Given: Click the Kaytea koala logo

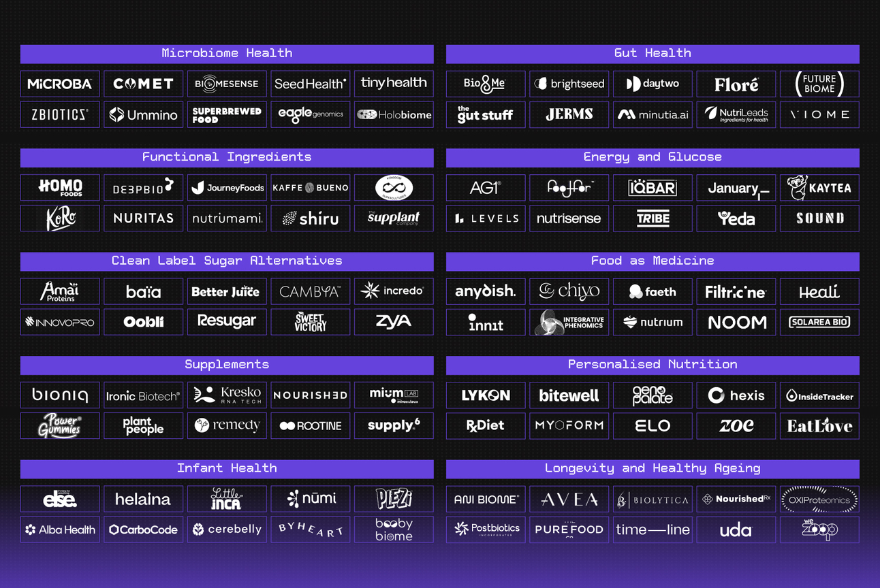Looking at the screenshot, I should pos(819,188).
